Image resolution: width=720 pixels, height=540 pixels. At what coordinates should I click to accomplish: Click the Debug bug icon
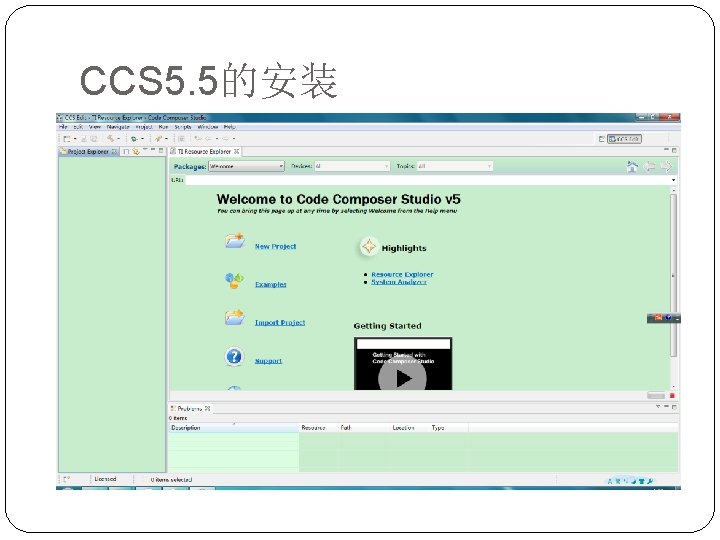point(134,139)
